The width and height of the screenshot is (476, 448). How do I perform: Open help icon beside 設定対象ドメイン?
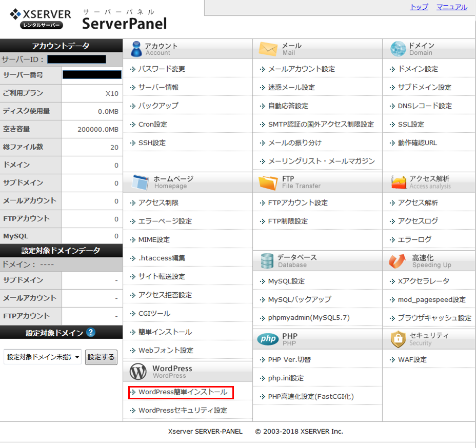(x=90, y=332)
